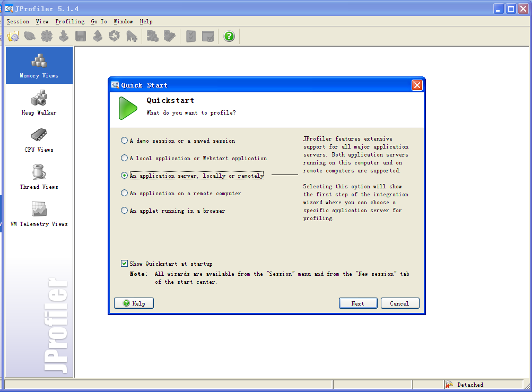Click the Cancel button
The image size is (532, 392).
400,303
